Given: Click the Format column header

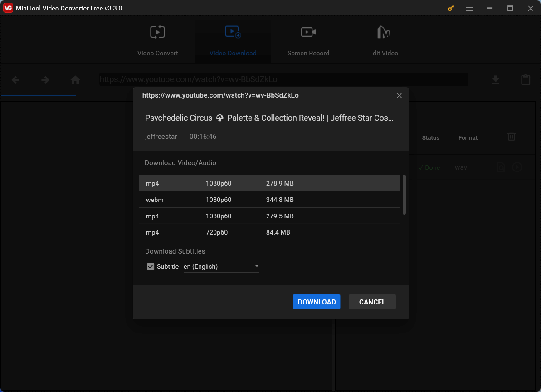Looking at the screenshot, I should coord(468,137).
